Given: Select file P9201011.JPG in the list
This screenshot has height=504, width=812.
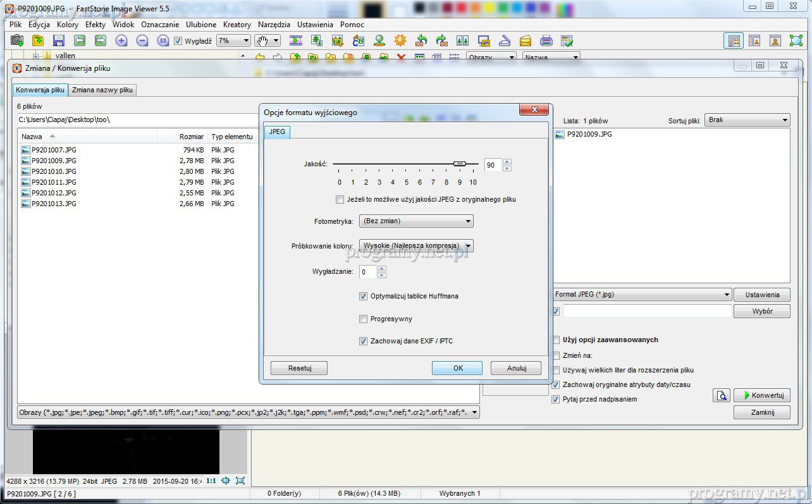Looking at the screenshot, I should [54, 182].
